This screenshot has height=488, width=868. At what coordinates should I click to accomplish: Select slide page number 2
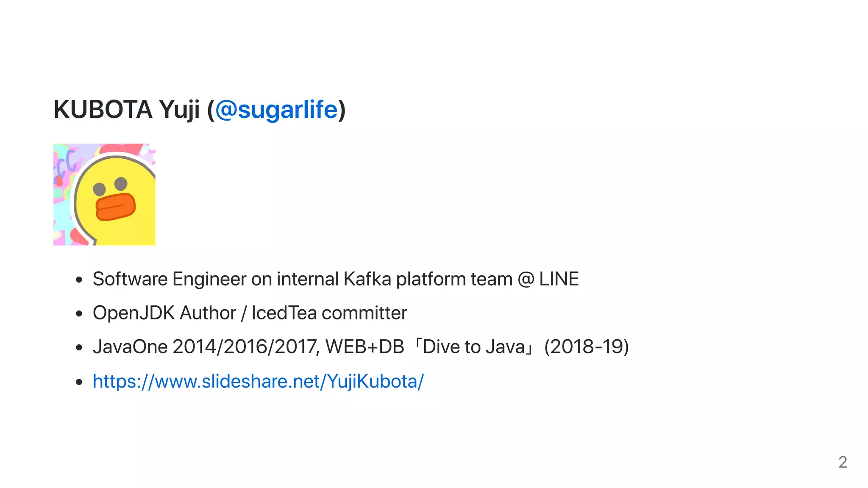(843, 462)
